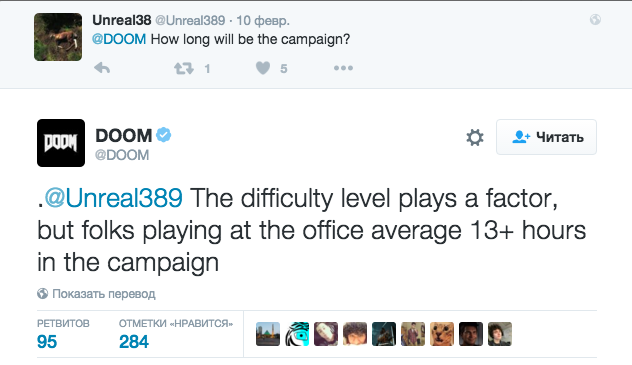This screenshot has width=632, height=365.
Task: Click the @DOOM mention in Unreal38's tweet
Action: pos(119,39)
